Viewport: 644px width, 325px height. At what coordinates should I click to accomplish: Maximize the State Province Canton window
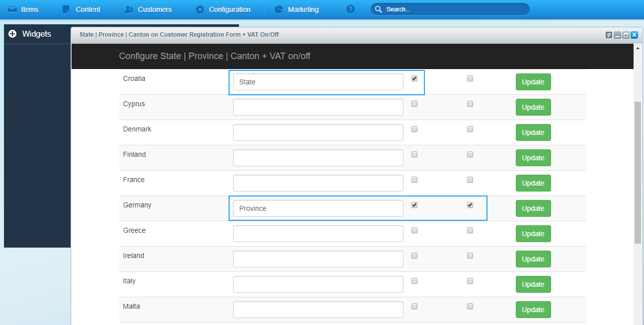[x=626, y=35]
